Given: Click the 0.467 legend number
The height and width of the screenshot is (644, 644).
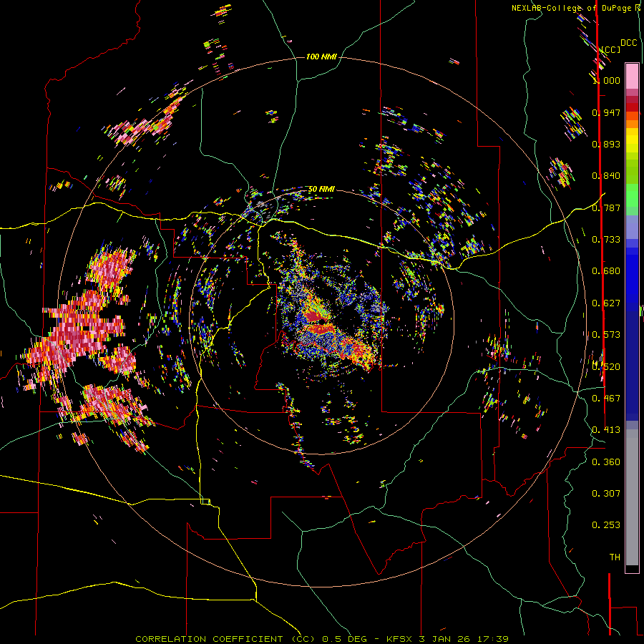Looking at the screenshot, I should (x=606, y=399).
